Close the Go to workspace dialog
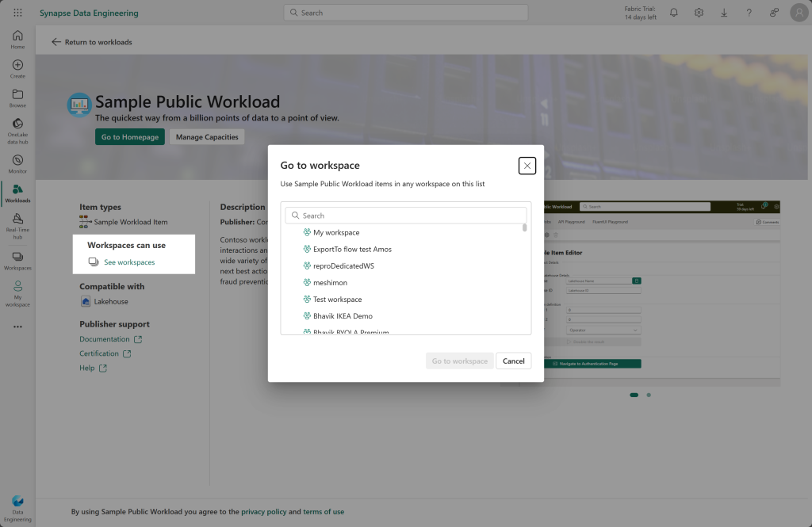Image resolution: width=812 pixels, height=527 pixels. point(527,166)
